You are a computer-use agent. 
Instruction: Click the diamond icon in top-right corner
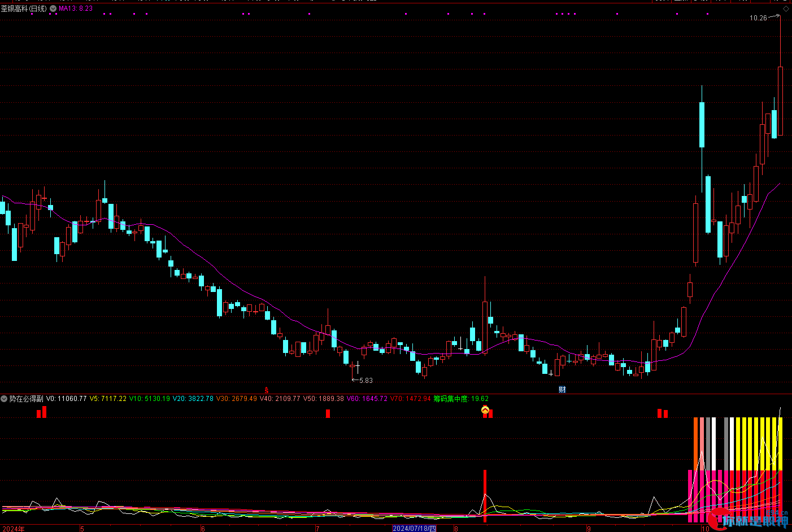point(786,9)
